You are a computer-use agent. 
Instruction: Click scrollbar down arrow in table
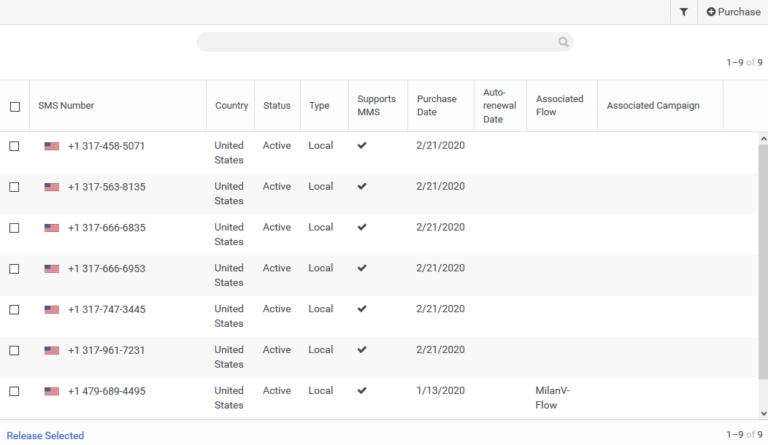coord(763,414)
